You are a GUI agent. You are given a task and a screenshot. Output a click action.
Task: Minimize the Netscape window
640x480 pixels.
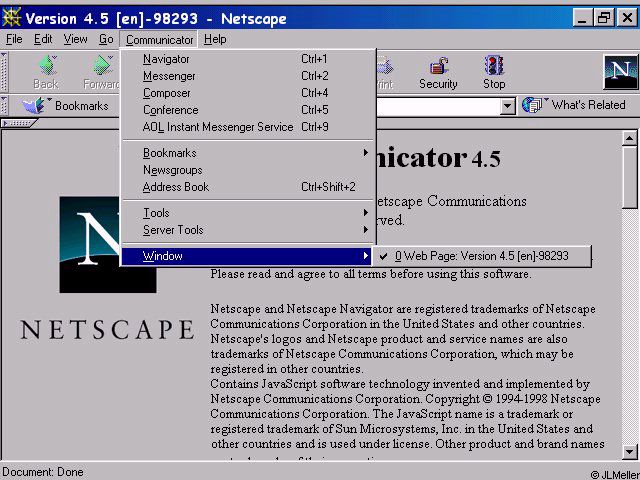[x=582, y=18]
